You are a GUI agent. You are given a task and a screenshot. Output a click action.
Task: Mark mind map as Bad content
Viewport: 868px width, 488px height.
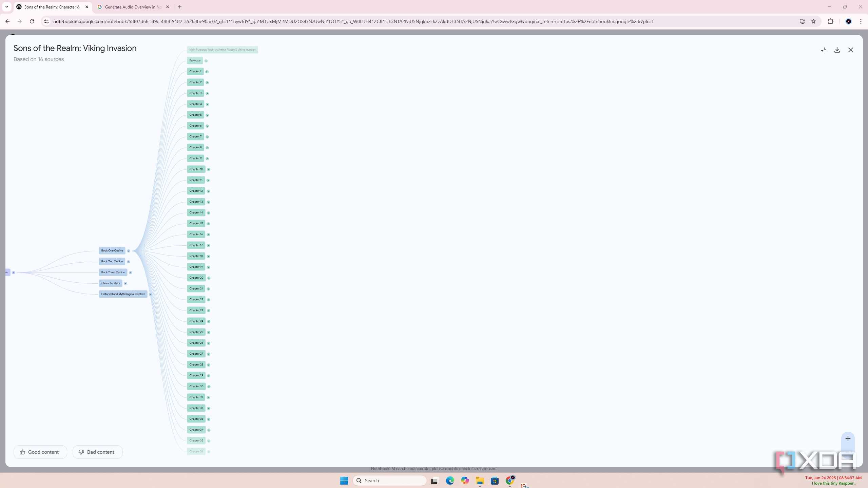coord(97,452)
